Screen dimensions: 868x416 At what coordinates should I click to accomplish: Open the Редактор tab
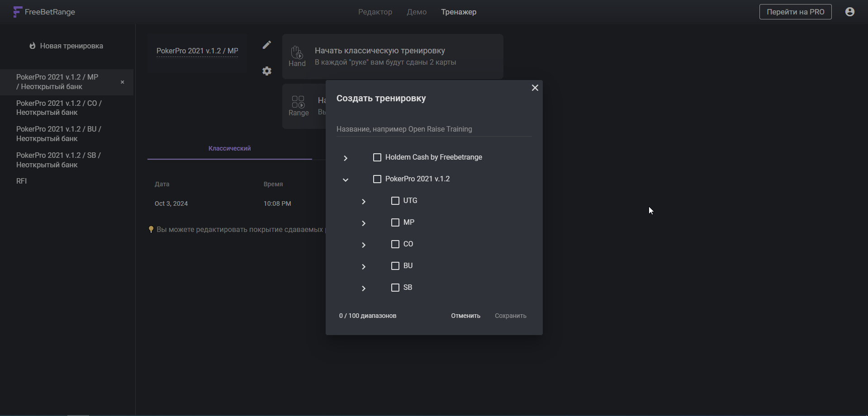click(375, 12)
